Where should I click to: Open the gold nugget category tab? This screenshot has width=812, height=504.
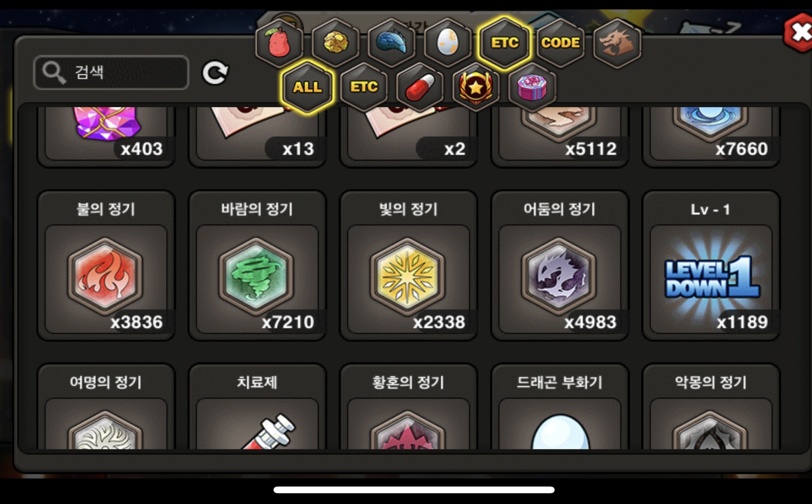pyautogui.click(x=335, y=43)
